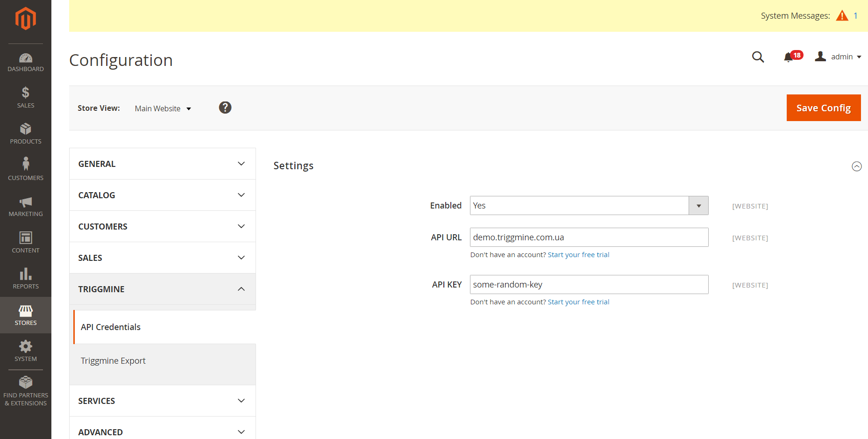Expand the SERVICES config section
The image size is (868, 439).
tap(163, 401)
